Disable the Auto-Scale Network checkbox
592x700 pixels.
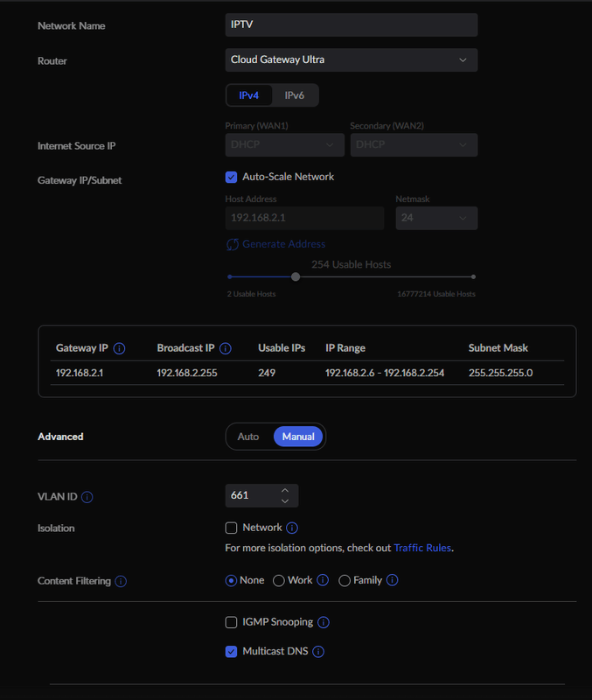pyautogui.click(x=232, y=177)
